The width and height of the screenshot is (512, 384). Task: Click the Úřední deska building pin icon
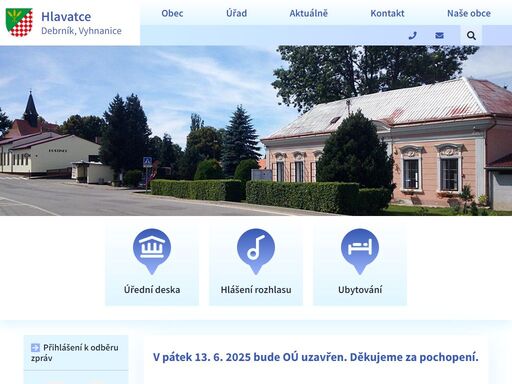tap(152, 251)
